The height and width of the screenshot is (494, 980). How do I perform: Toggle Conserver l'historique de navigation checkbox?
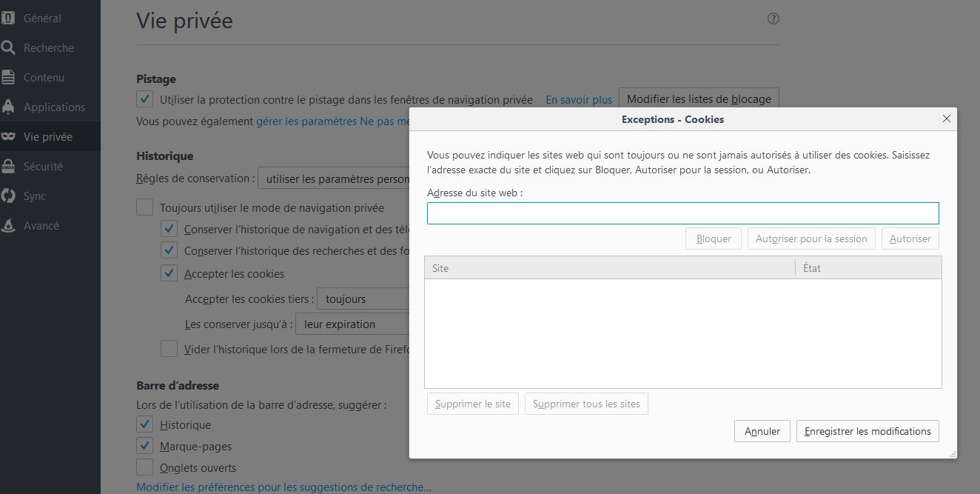tap(170, 229)
